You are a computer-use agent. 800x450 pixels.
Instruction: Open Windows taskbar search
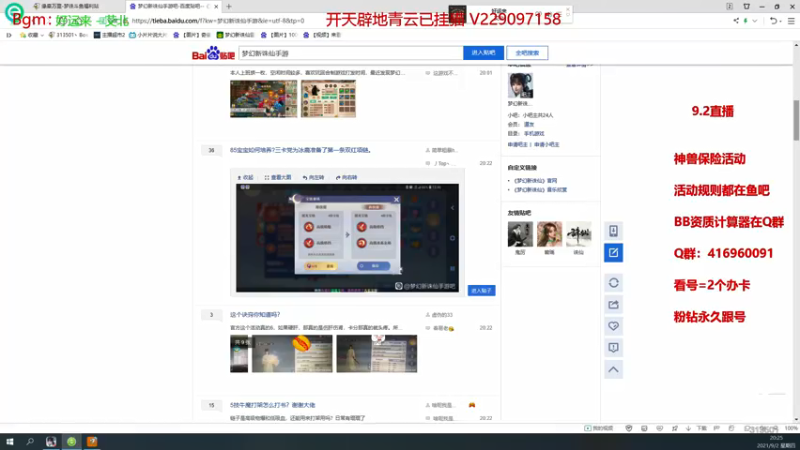coord(30,442)
